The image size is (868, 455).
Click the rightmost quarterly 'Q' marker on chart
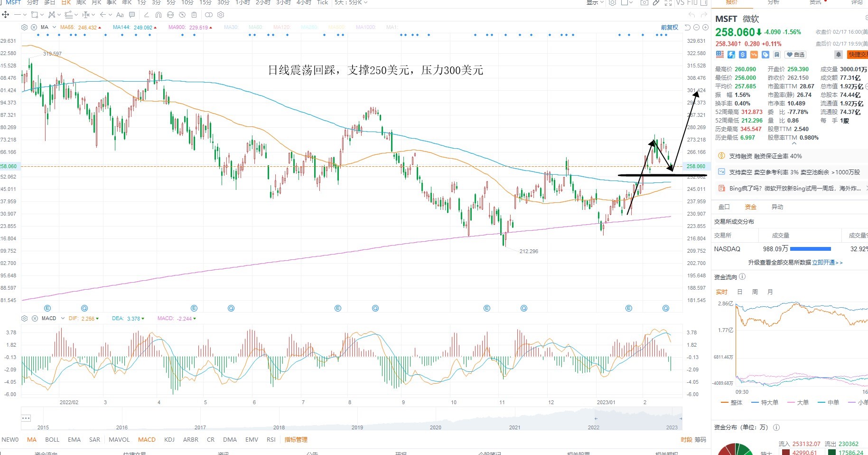tap(666, 308)
